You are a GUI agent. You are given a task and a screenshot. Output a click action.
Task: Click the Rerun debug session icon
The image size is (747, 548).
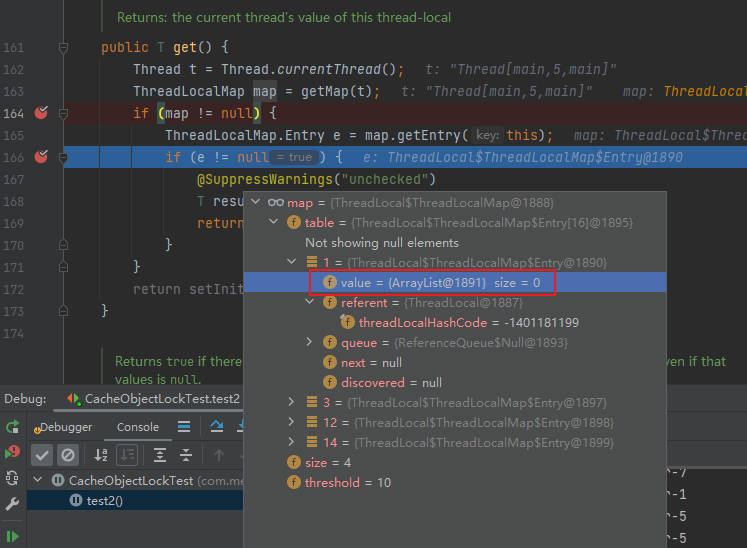12,427
